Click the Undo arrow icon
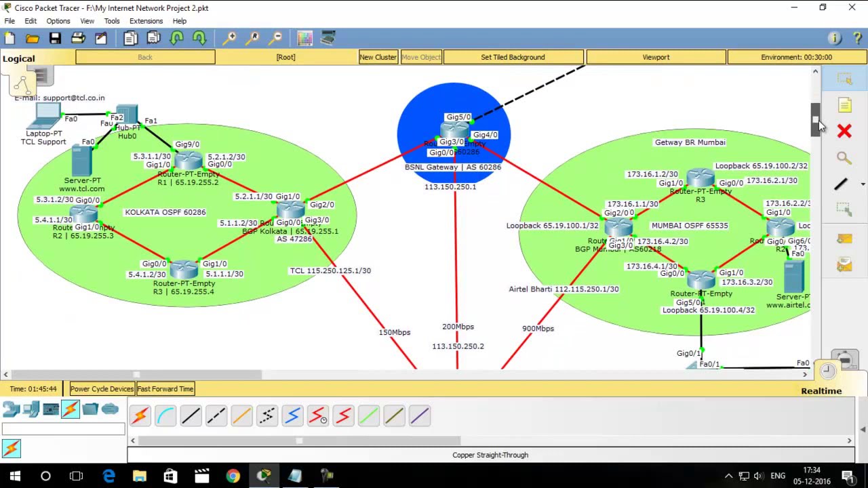This screenshot has height=488, width=868. point(176,39)
